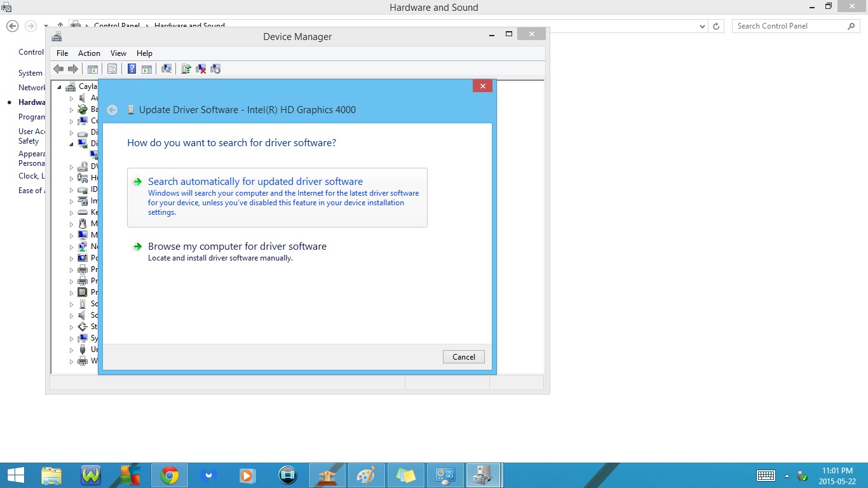This screenshot has height=488, width=868.
Task: Select the Network adapters icon in device tree
Action: click(x=83, y=247)
